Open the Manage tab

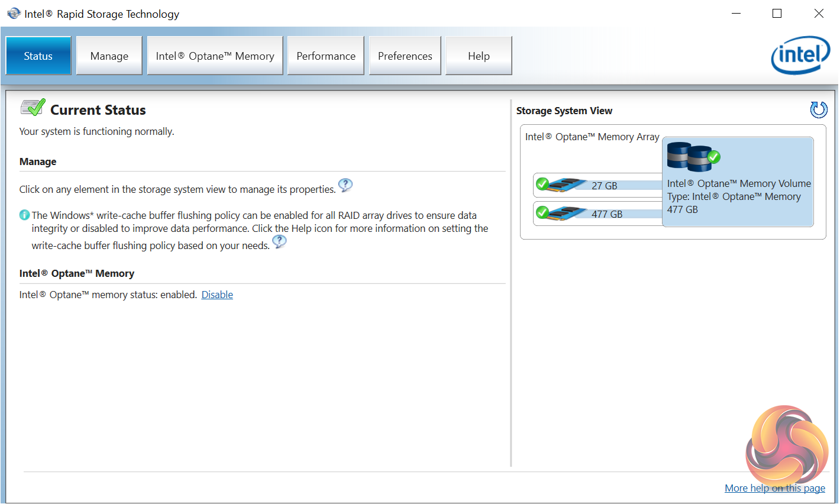click(x=109, y=56)
